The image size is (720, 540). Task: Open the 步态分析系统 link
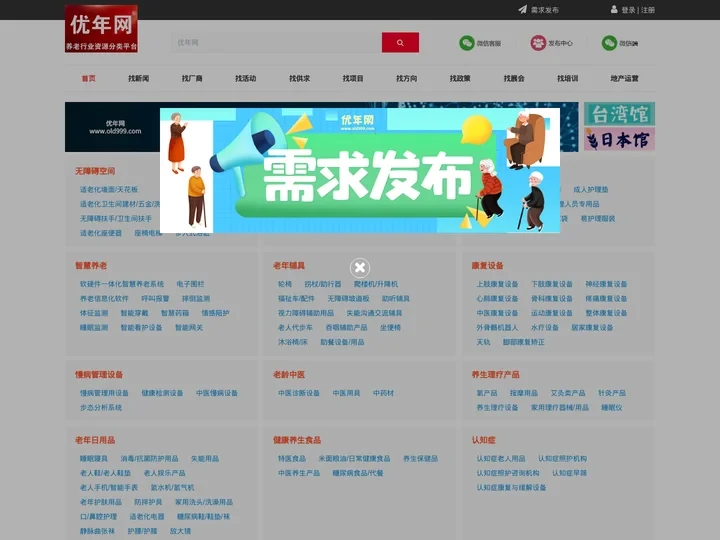101,408
